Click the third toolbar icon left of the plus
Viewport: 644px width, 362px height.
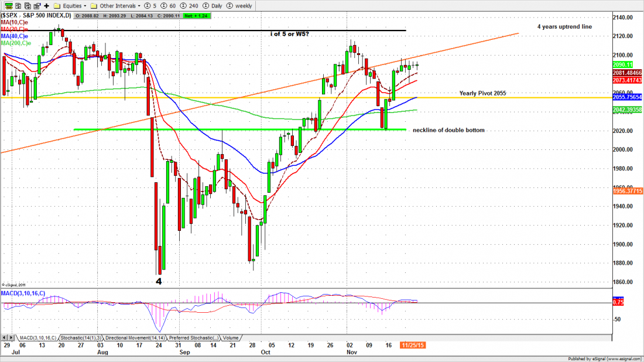click(x=26, y=5)
